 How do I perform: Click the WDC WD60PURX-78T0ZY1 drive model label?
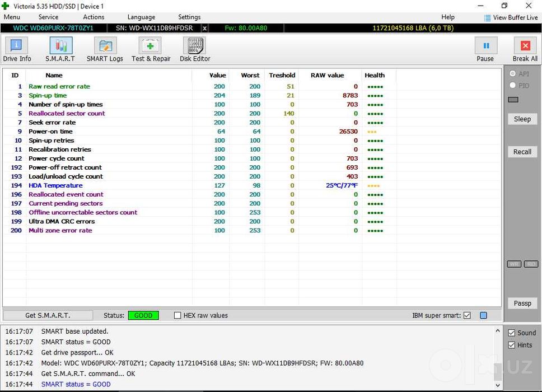[x=53, y=28]
